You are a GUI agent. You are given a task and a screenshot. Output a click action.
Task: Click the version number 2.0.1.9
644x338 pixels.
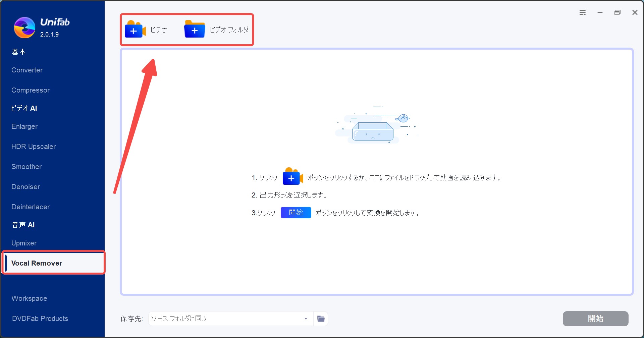tap(49, 35)
